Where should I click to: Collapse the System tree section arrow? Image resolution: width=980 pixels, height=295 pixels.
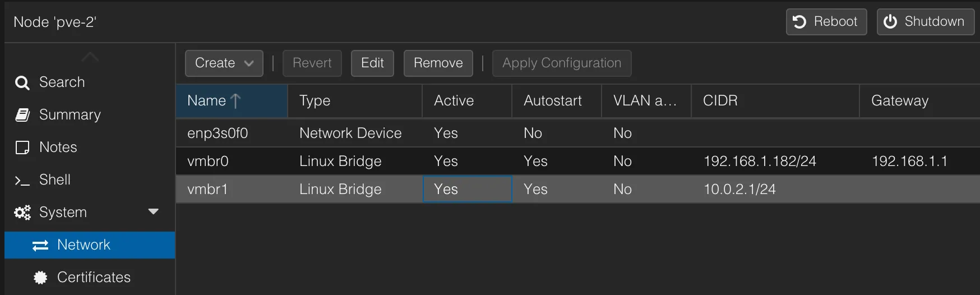(x=153, y=212)
